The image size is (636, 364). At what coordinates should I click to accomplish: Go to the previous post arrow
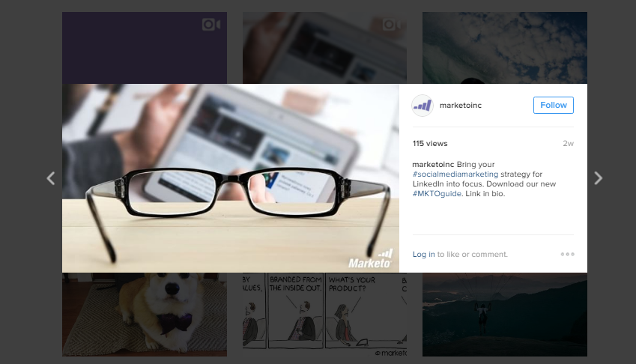point(51,178)
